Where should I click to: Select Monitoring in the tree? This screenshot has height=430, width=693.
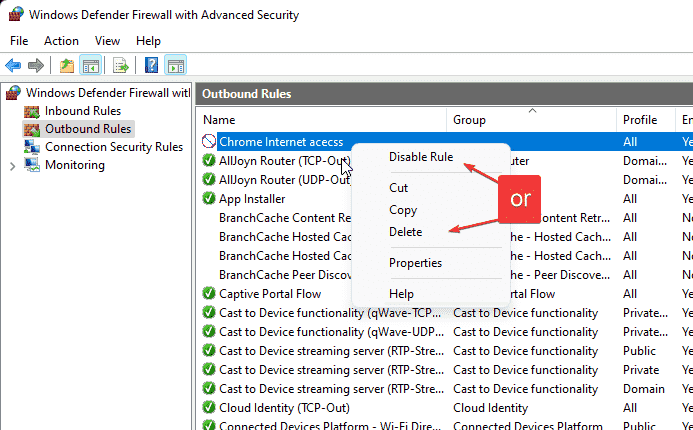tap(75, 165)
